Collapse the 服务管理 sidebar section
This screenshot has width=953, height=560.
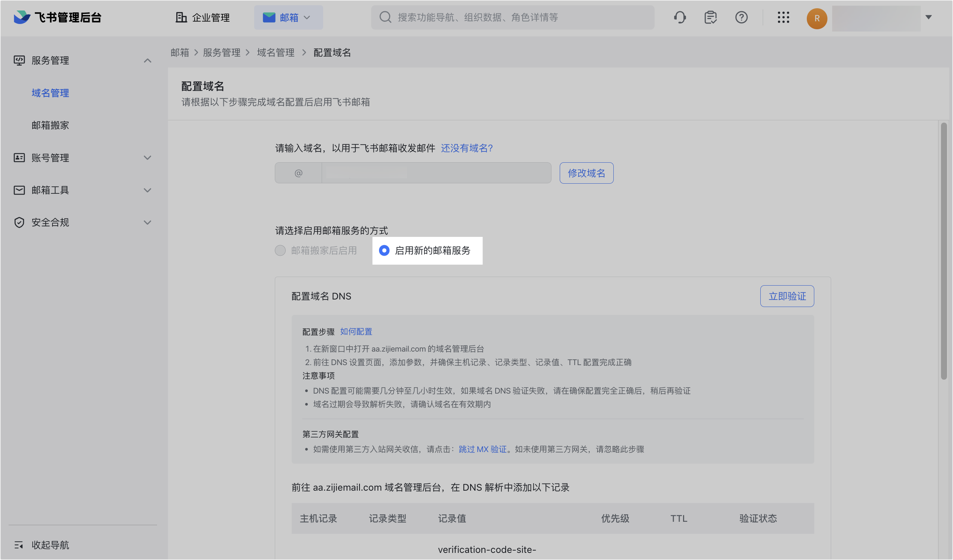click(147, 60)
